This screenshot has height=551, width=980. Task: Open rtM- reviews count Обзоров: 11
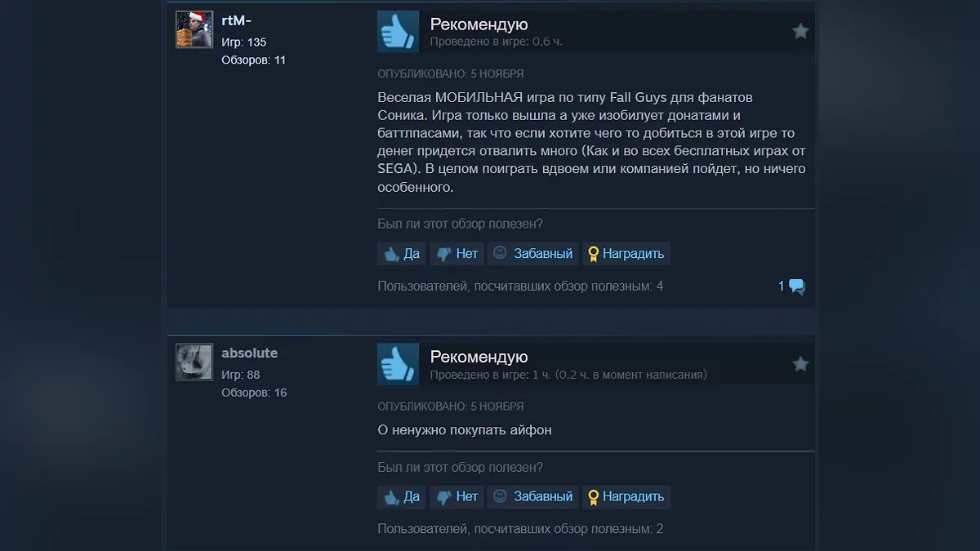point(253,60)
